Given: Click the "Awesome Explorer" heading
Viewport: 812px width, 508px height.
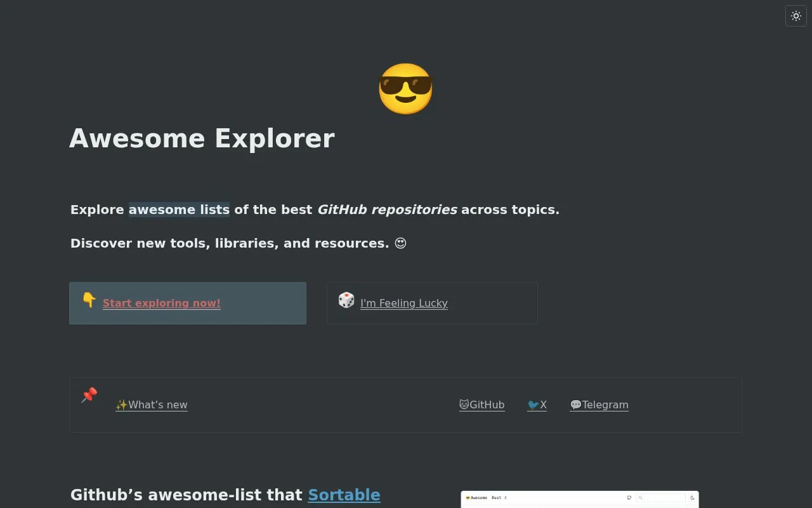Looking at the screenshot, I should (202, 138).
